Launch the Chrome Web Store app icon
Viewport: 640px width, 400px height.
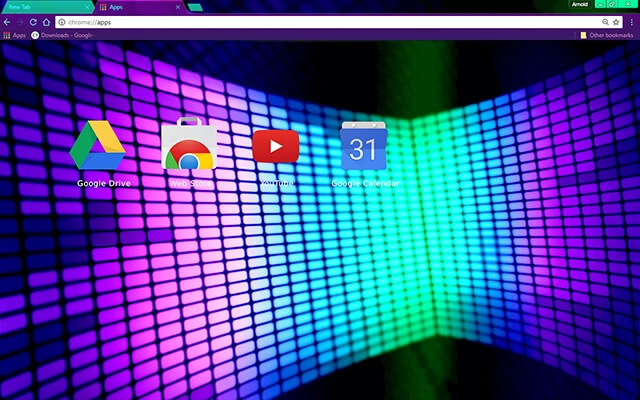[x=189, y=144]
